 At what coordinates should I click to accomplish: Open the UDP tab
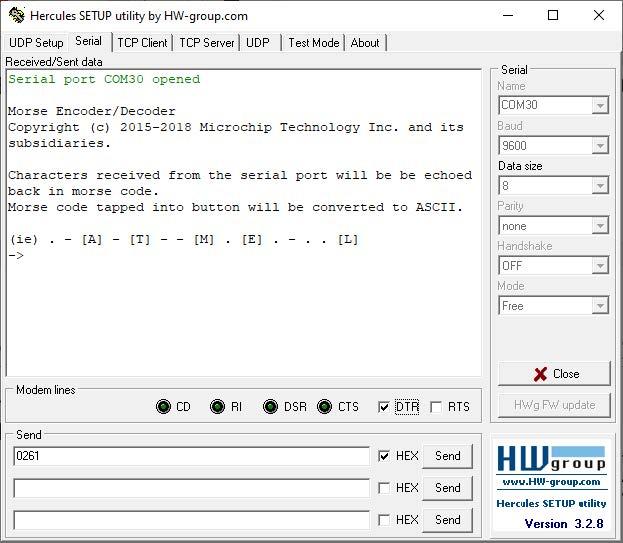pyautogui.click(x=258, y=43)
